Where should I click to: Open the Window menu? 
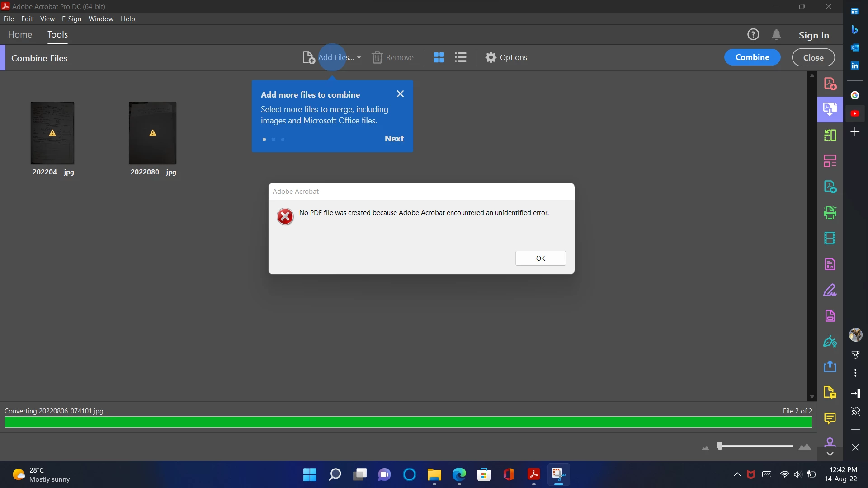(101, 19)
